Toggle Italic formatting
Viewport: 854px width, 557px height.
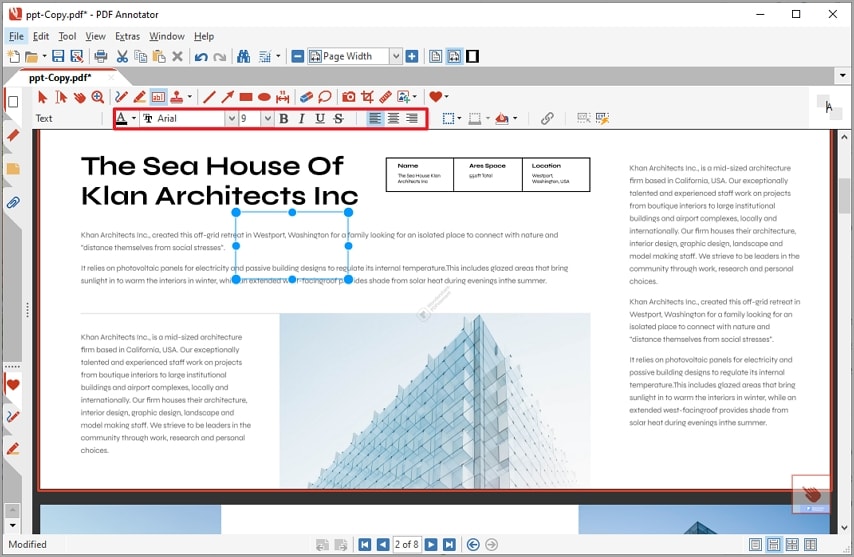click(301, 118)
